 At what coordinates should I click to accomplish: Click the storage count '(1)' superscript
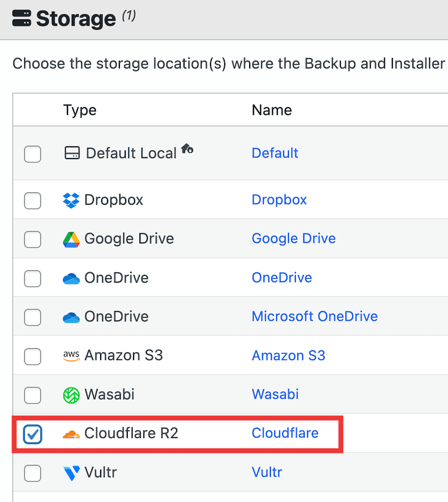click(x=129, y=15)
